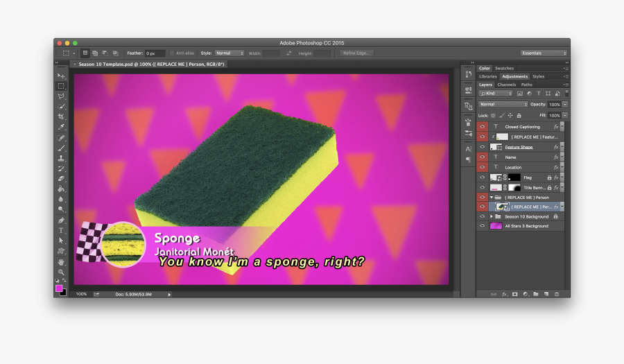This screenshot has width=624, height=364.
Task: Select the Move tool
Action: pos(61,76)
